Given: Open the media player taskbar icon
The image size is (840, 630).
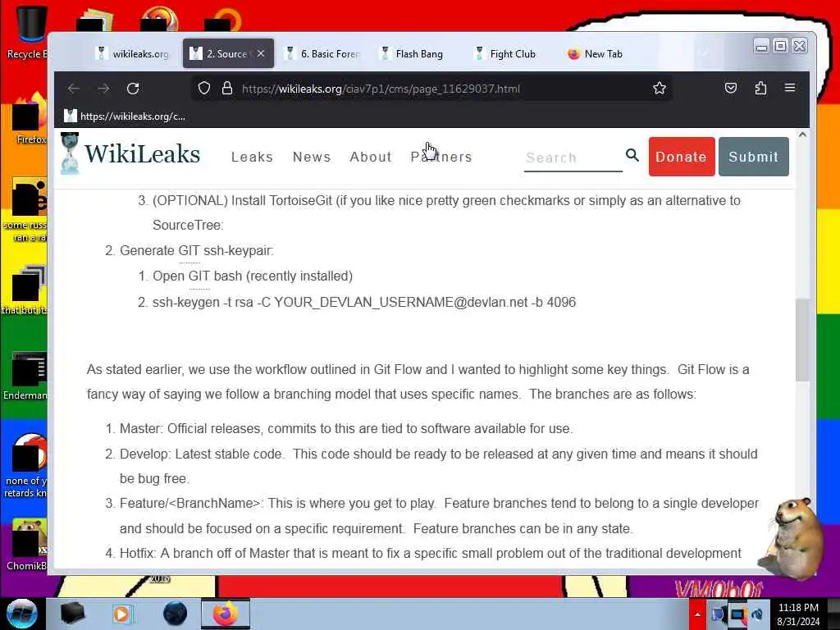Looking at the screenshot, I should (123, 614).
